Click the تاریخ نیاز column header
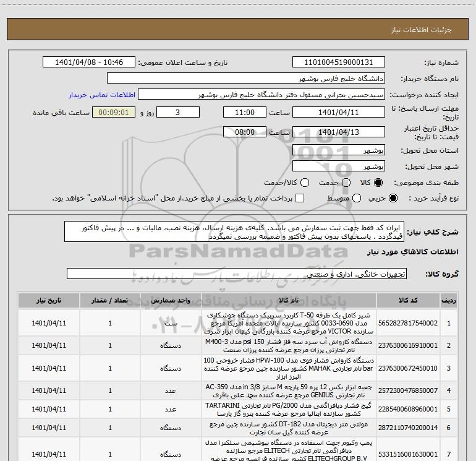 [x=49, y=301]
